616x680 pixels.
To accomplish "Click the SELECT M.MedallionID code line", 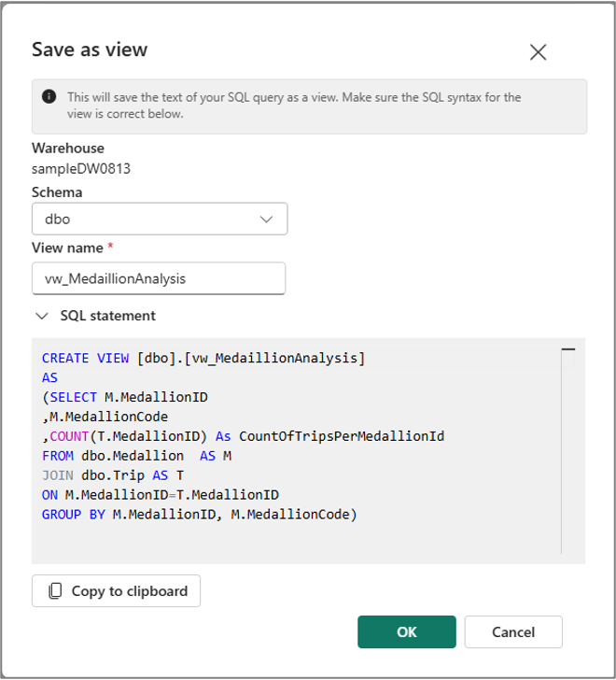I will [x=125, y=397].
